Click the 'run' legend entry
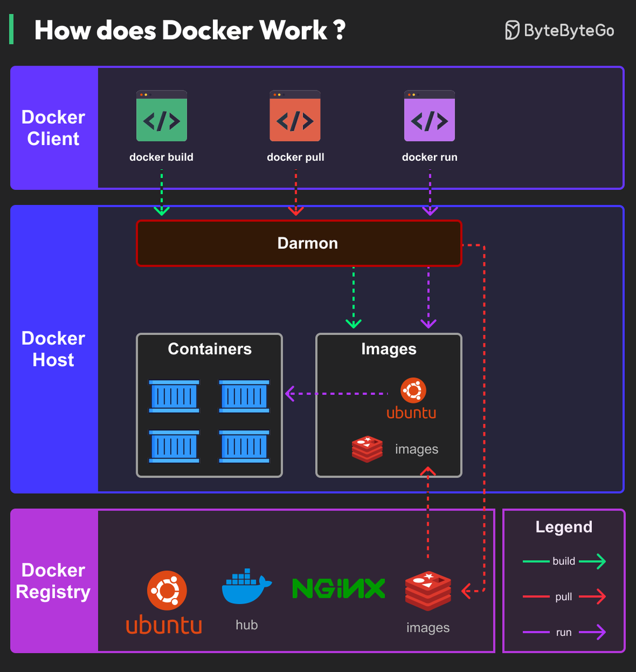Screen dimensions: 636x672 tap(564, 633)
